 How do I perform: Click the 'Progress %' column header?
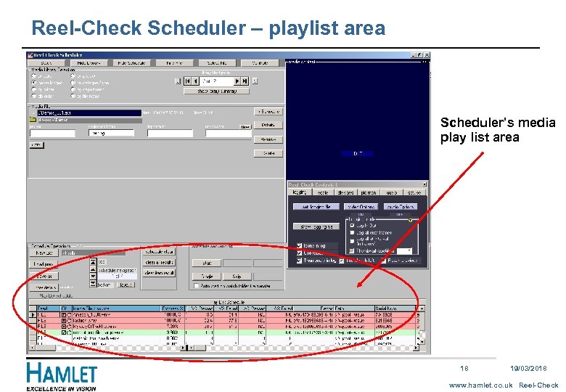173,309
